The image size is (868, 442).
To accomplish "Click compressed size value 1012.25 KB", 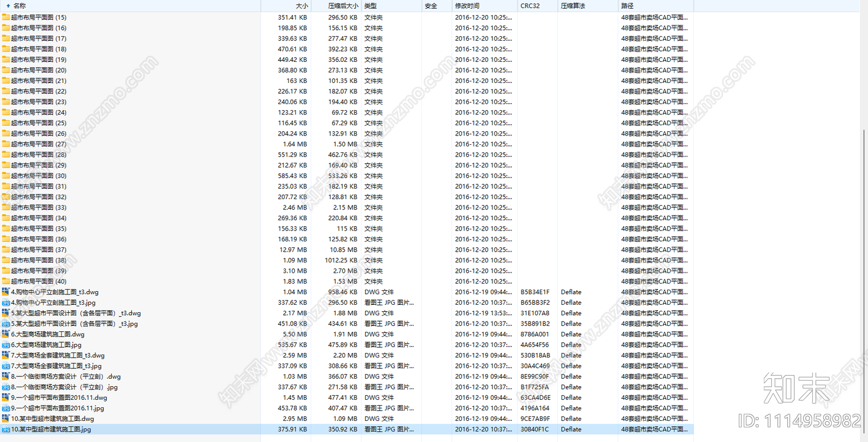I will pyautogui.click(x=341, y=260).
